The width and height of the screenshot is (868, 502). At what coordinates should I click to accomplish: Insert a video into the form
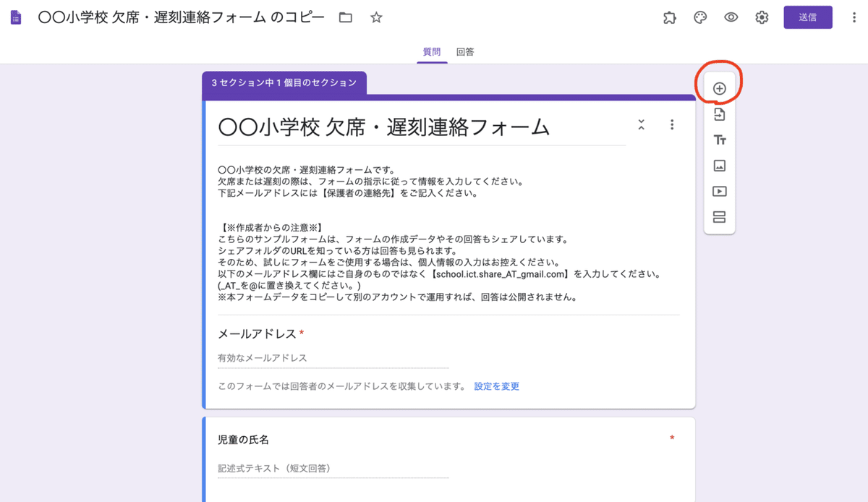point(719,192)
